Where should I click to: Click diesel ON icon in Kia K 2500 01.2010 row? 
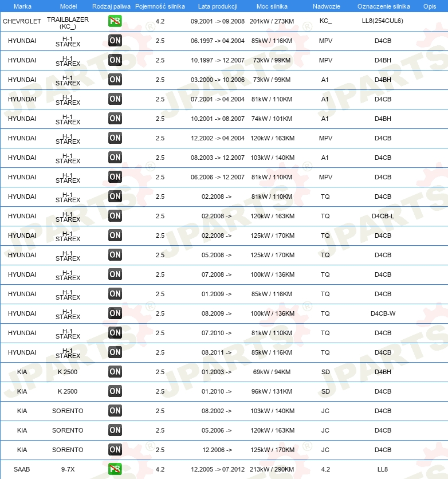[x=115, y=391]
